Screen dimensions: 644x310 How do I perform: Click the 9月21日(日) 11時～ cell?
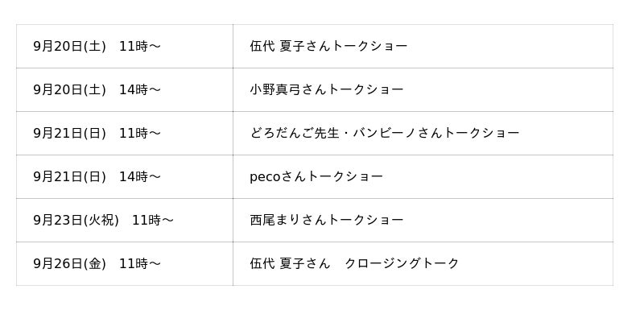click(x=125, y=134)
